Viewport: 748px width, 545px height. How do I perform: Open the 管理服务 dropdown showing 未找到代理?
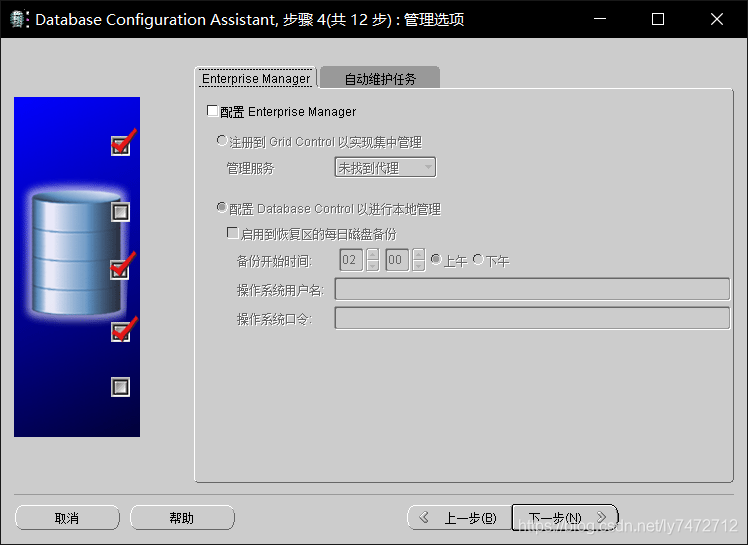coord(385,168)
